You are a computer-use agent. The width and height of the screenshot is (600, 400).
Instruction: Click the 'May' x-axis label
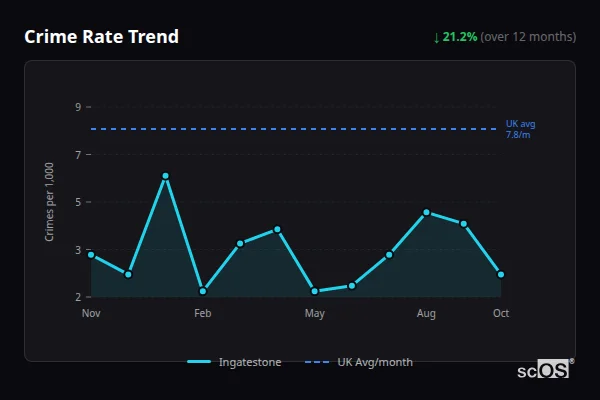[x=315, y=314]
